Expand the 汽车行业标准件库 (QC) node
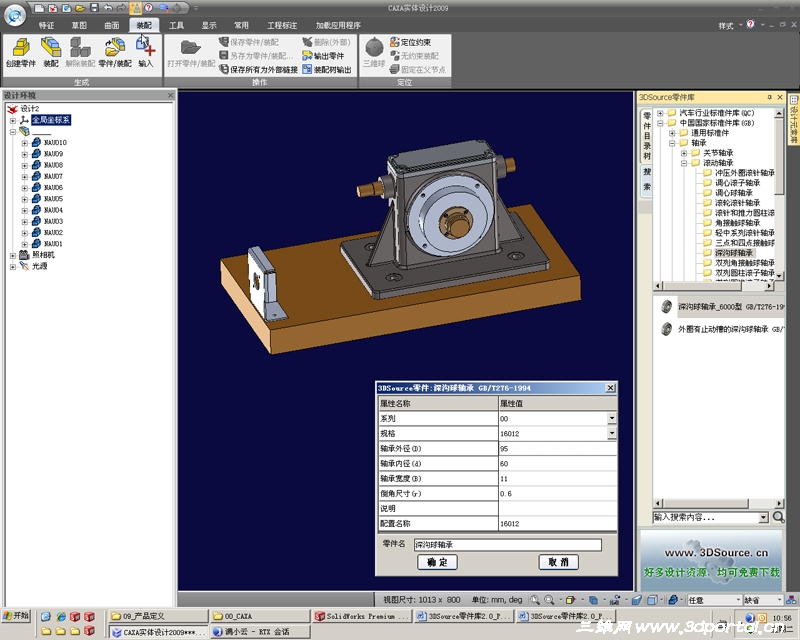This screenshot has width=800, height=640. coord(660,113)
